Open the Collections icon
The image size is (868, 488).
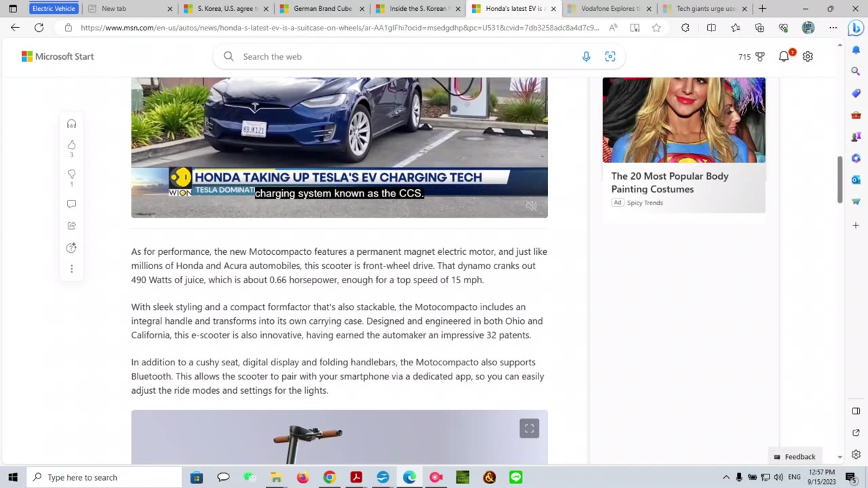point(759,28)
